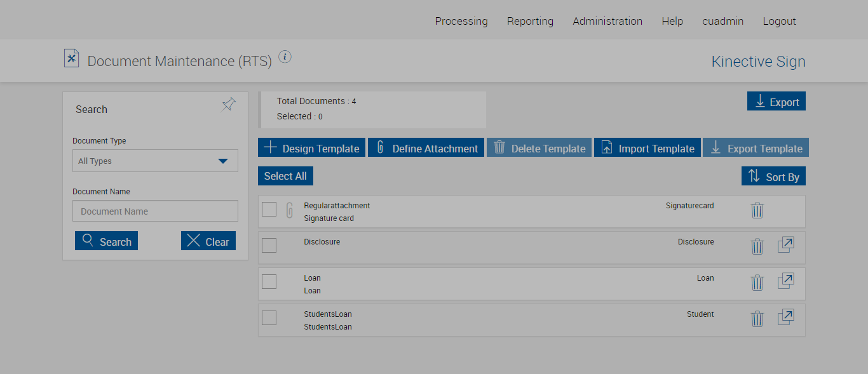Image resolution: width=868 pixels, height=374 pixels.
Task: Select the Disclosure document checkbox
Action: tap(269, 245)
